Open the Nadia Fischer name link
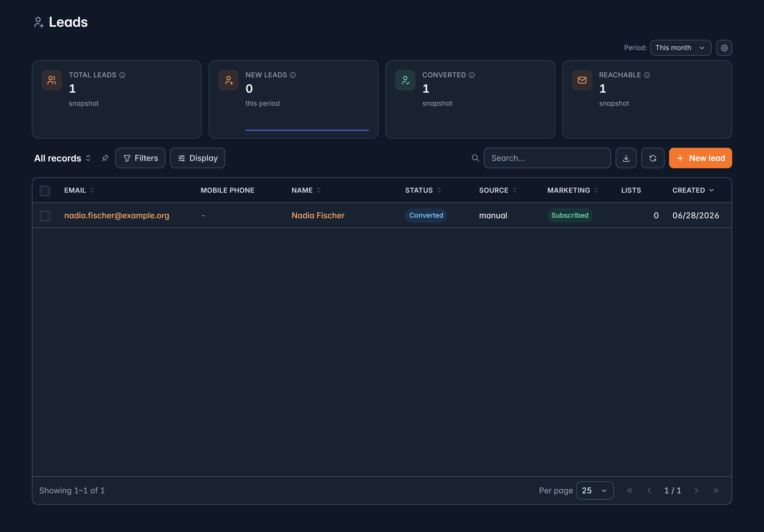 [x=318, y=215]
